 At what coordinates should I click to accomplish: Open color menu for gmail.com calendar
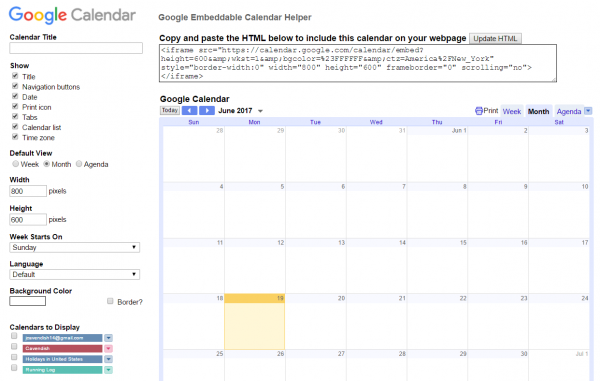pyautogui.click(x=109, y=338)
